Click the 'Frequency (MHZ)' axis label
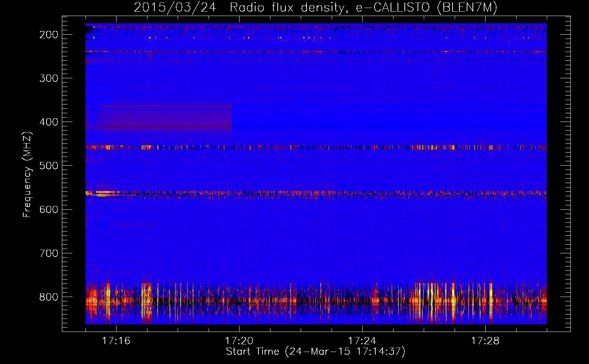 (27, 175)
